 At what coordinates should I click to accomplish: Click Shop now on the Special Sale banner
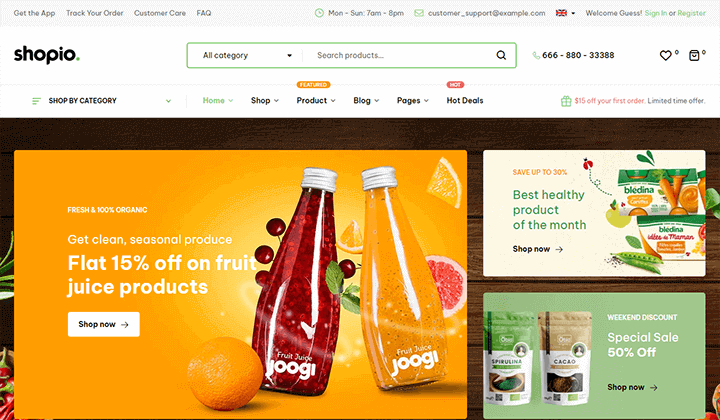[632, 387]
